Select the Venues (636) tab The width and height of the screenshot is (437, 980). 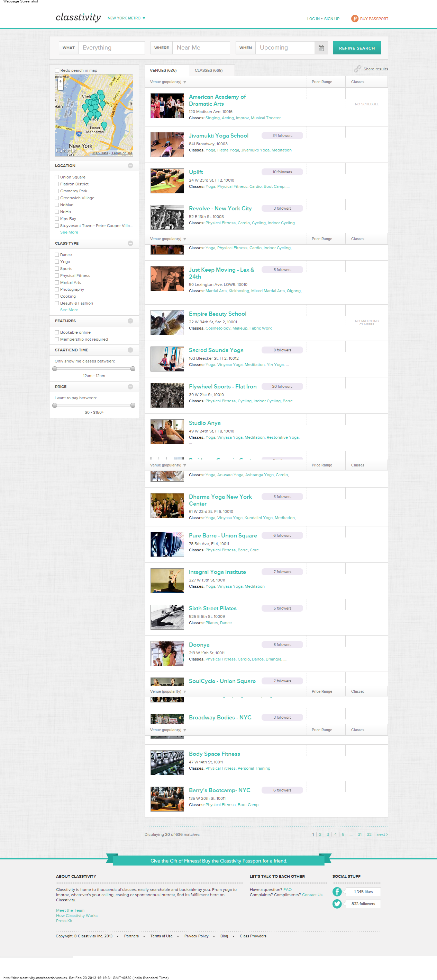(x=163, y=70)
